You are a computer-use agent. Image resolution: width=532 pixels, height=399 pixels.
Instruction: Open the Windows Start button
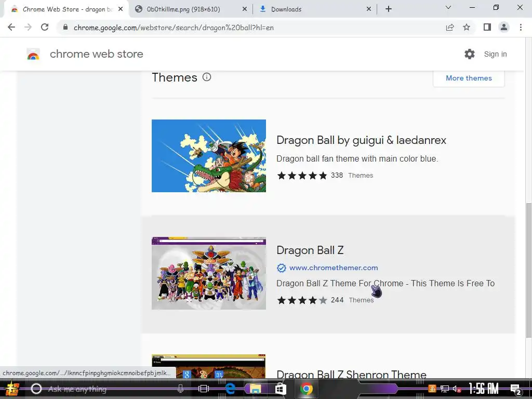[x=11, y=389]
